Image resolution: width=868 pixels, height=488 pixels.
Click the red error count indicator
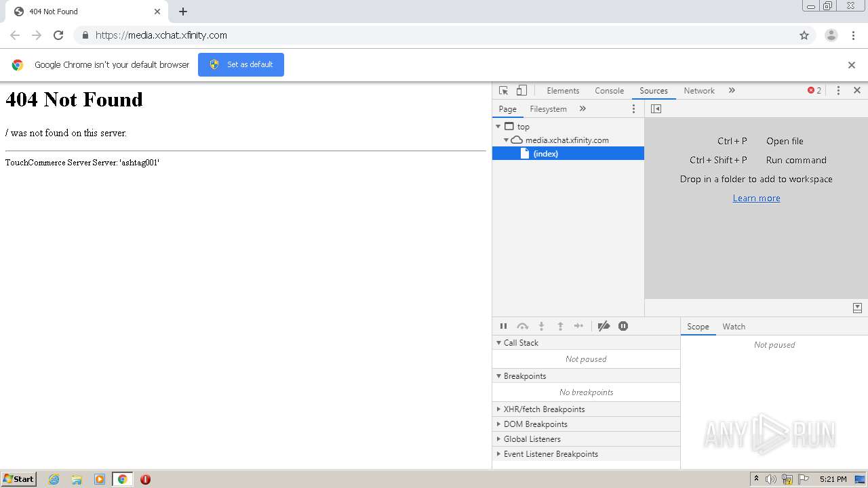coord(814,90)
